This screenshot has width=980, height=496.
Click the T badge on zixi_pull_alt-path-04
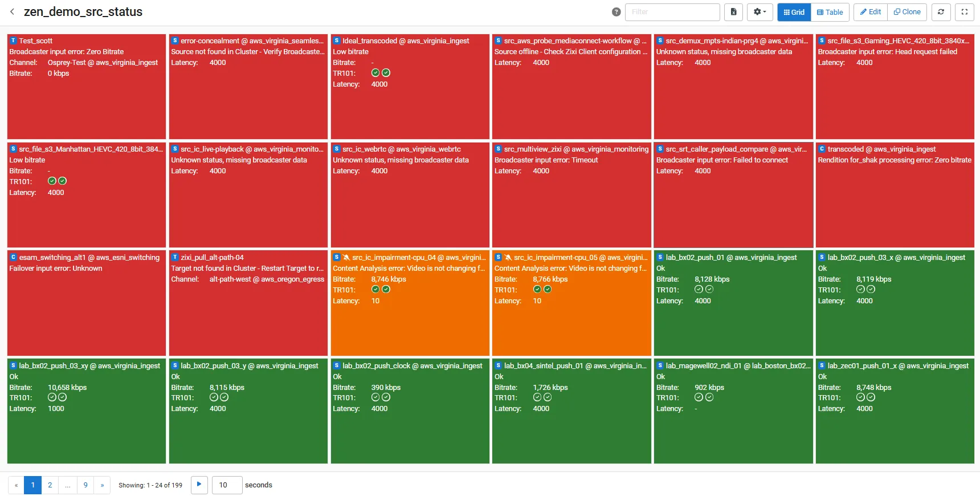click(x=175, y=257)
